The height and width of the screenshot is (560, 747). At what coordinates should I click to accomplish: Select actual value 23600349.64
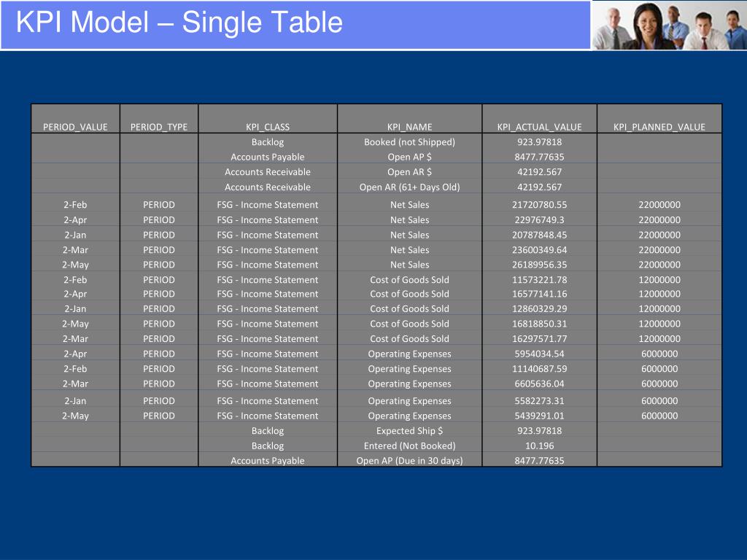click(x=539, y=250)
